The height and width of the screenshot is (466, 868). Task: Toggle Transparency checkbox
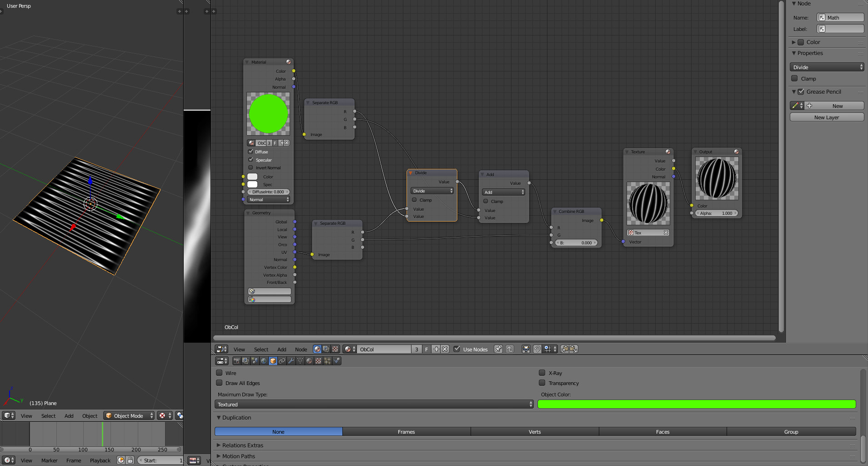[542, 383]
